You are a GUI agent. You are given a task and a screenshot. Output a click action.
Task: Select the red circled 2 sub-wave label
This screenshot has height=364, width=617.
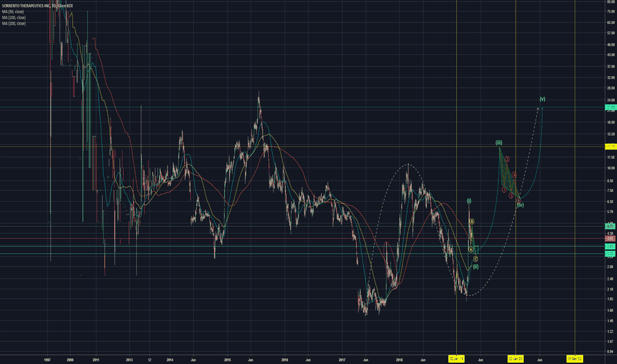point(507,159)
